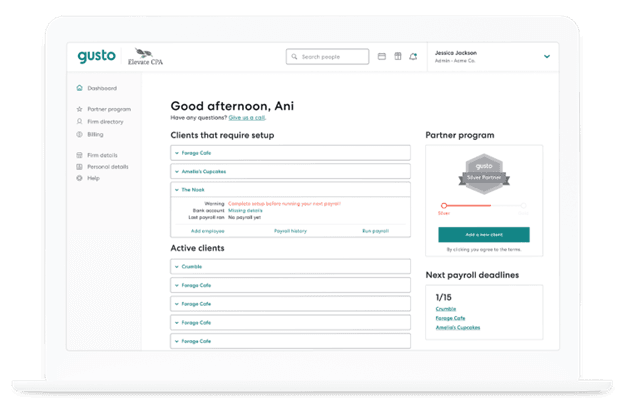Image resolution: width=624 pixels, height=412 pixels.
Task: Click the Silver Partner badge
Action: point(484,174)
